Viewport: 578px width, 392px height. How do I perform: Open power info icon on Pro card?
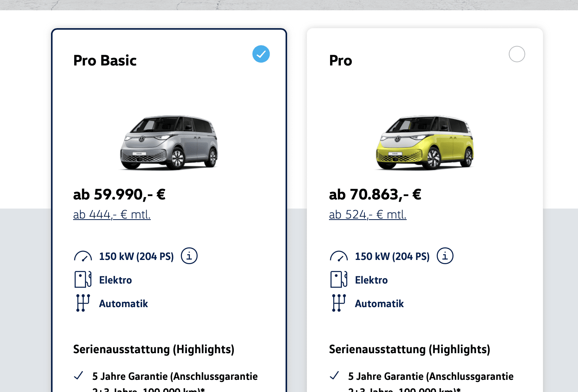click(445, 256)
